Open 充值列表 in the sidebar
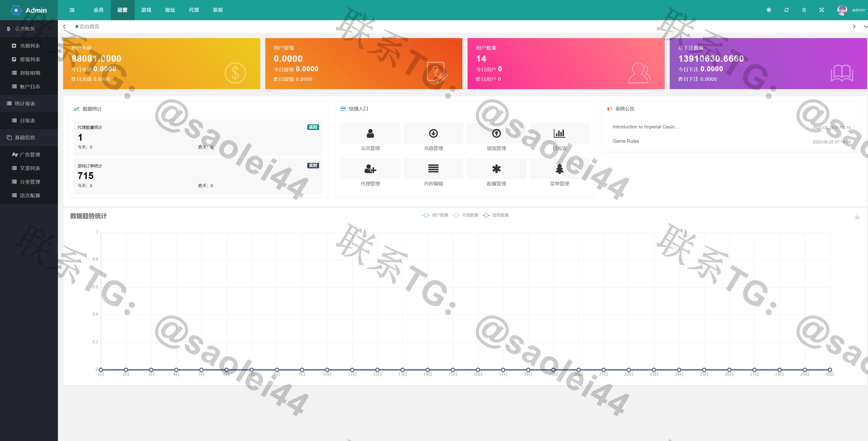Image resolution: width=868 pixels, height=441 pixels. pyautogui.click(x=29, y=46)
